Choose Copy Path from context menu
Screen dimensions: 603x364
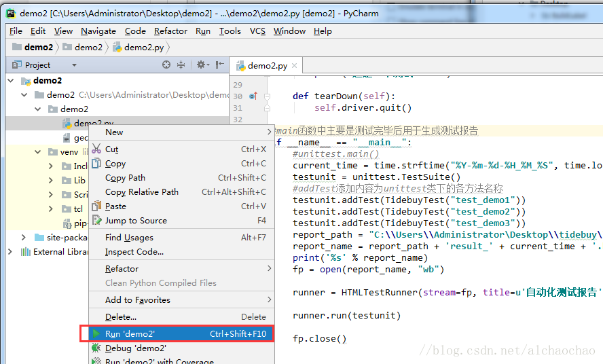pyautogui.click(x=181, y=178)
